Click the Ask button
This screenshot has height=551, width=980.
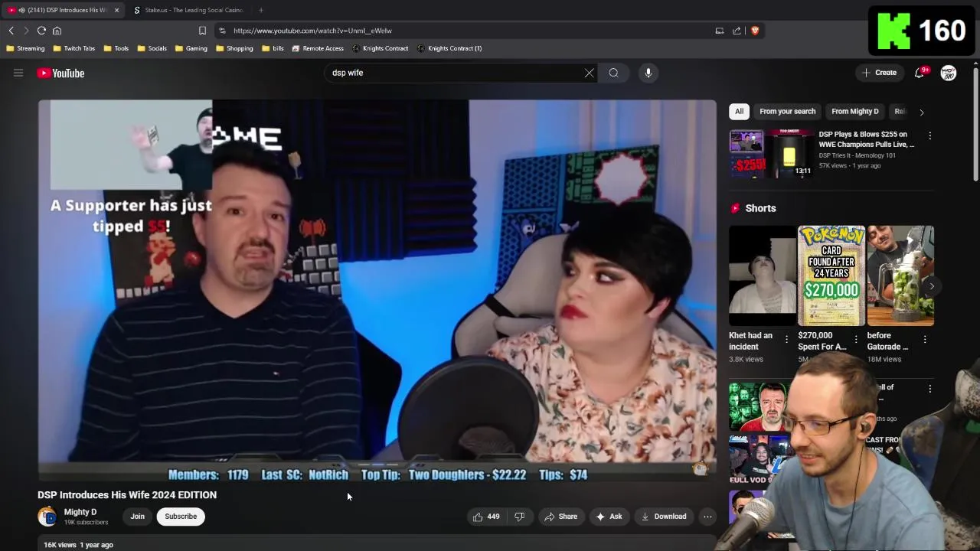(609, 517)
